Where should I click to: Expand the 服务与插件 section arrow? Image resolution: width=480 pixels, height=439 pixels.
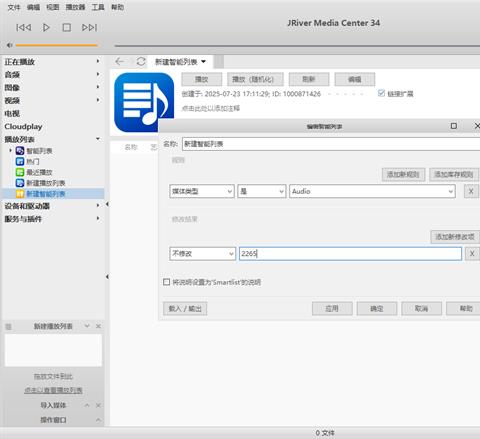point(98,218)
